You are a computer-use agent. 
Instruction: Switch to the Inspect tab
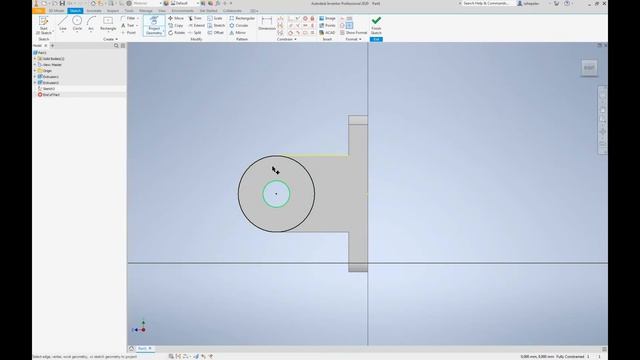click(x=113, y=11)
